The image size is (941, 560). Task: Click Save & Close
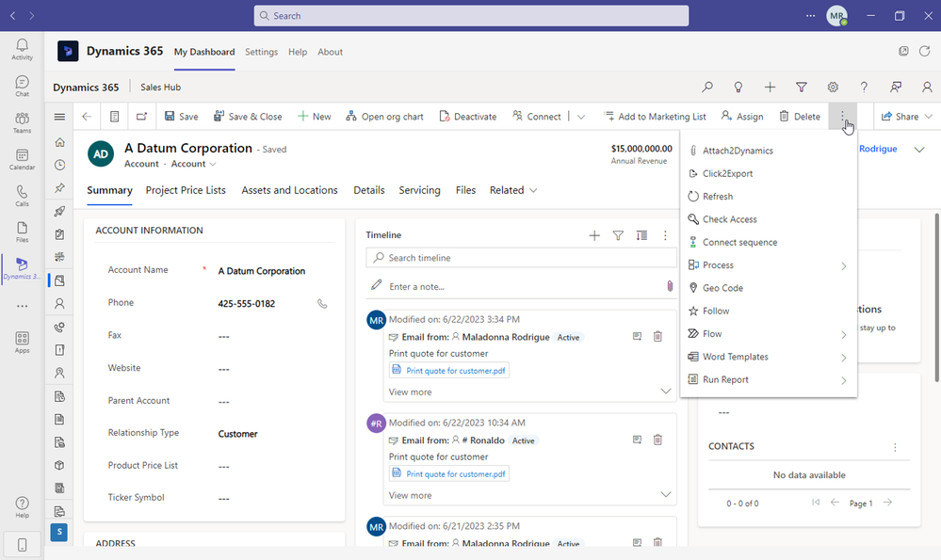(x=248, y=117)
